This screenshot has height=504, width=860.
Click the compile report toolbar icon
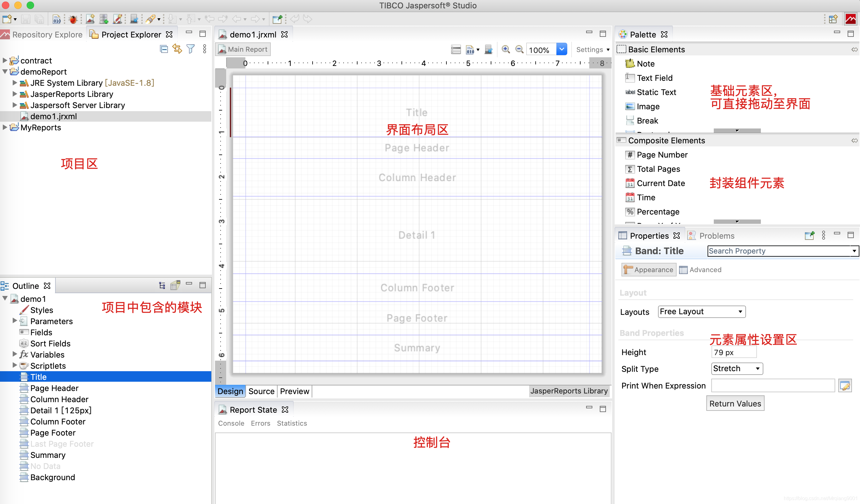pos(57,19)
